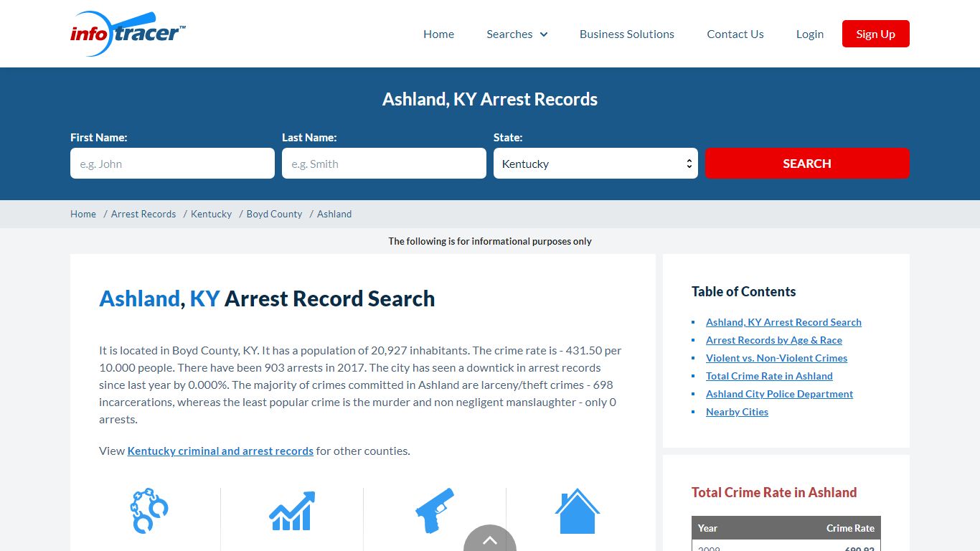980x551 pixels.
Task: Open the Searches navigation item
Action: (509, 34)
